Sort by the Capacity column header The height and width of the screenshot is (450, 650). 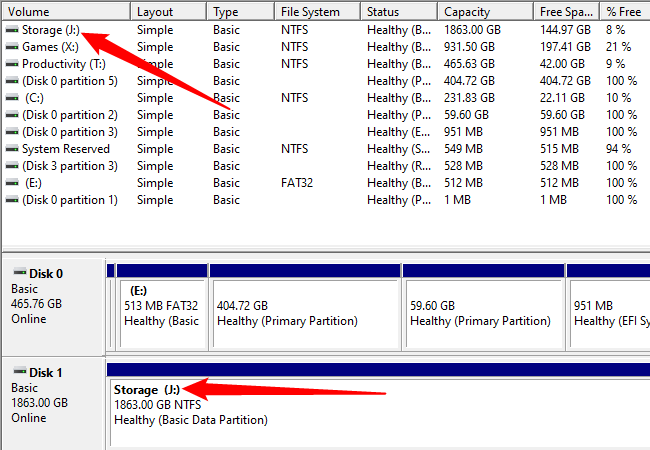486,12
